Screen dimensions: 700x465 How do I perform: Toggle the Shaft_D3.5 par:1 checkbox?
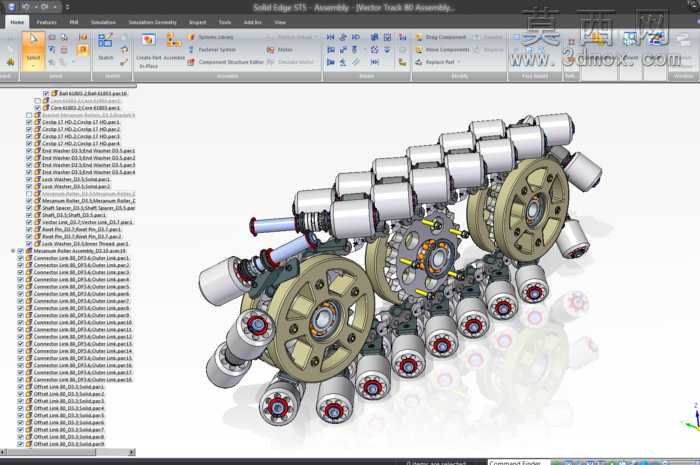[x=29, y=215]
